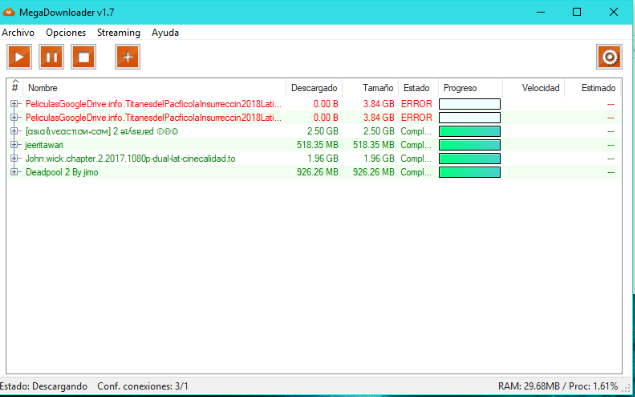Screen dimensions: 635x397
Task: Click the progress bar of John.wick.chapter.2
Action: coord(470,158)
